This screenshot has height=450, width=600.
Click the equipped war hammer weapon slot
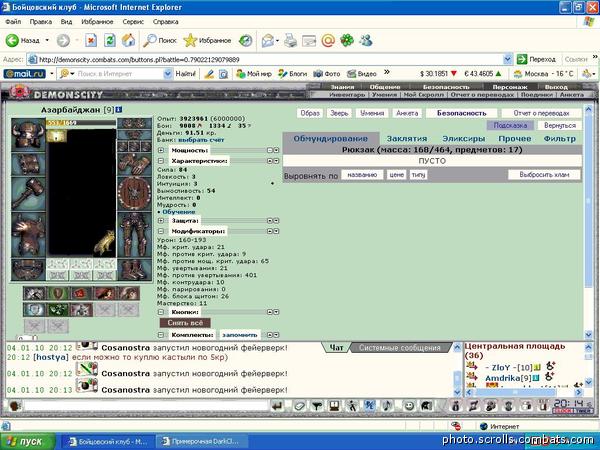[28, 194]
